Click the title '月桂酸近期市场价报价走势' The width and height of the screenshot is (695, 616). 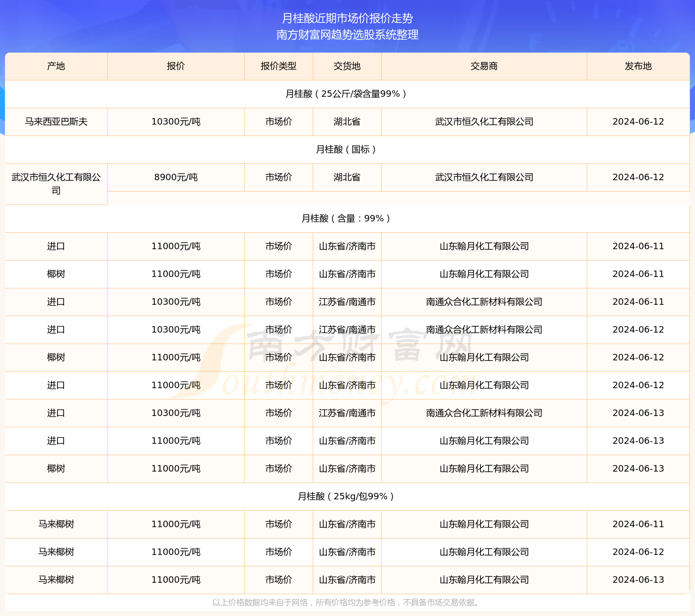347,18
